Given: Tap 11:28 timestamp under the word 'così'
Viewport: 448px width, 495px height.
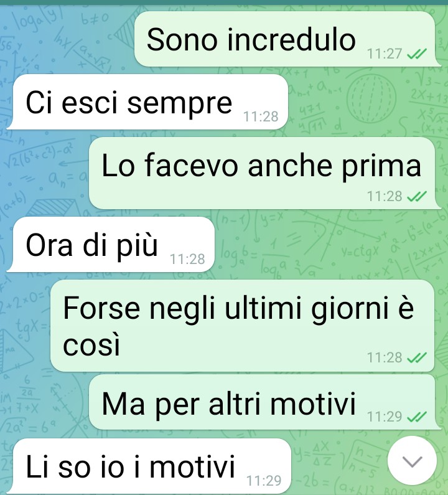Looking at the screenshot, I should tap(385, 357).
